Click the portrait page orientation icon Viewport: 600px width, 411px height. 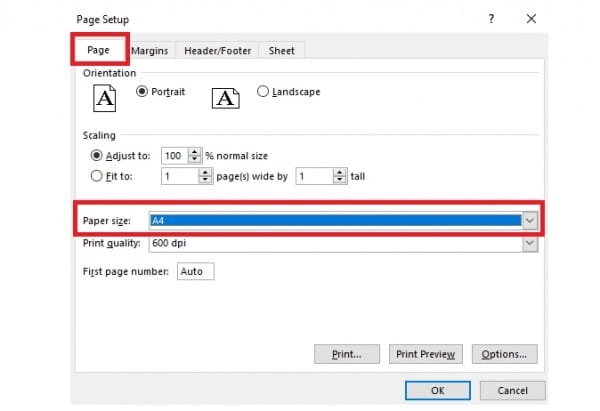(x=104, y=98)
